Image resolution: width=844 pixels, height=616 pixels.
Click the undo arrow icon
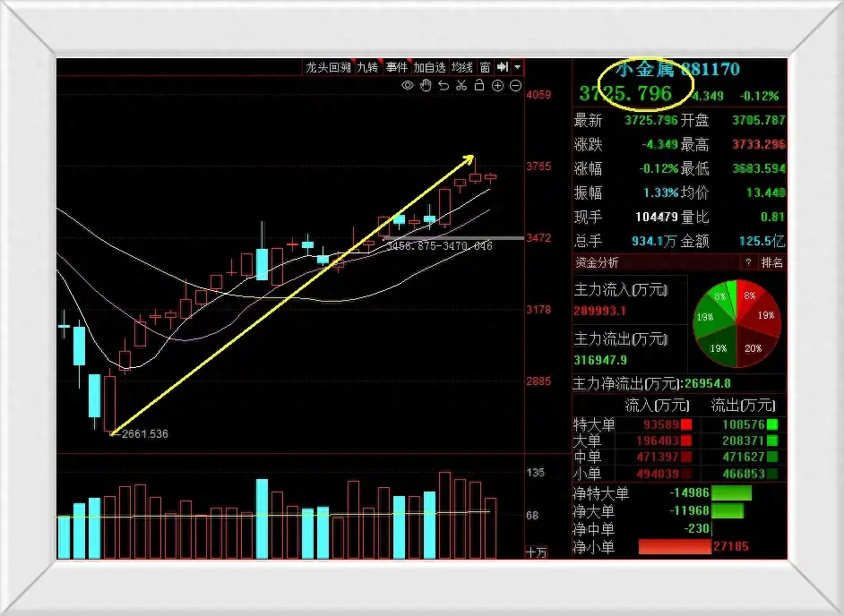click(x=444, y=86)
